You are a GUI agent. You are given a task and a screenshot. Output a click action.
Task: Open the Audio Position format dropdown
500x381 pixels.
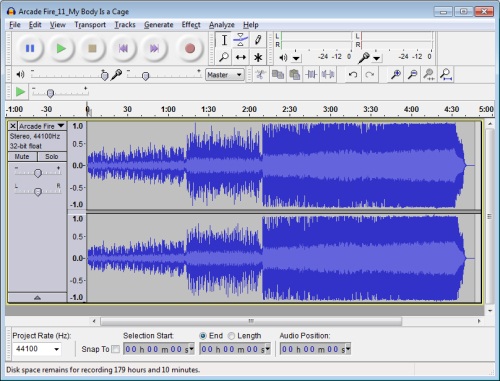[348, 349]
